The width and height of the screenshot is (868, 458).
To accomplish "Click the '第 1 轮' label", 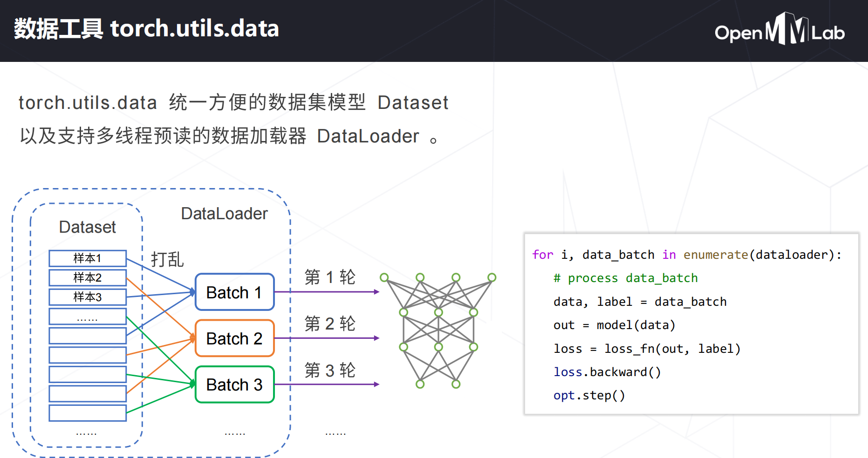I will point(330,277).
